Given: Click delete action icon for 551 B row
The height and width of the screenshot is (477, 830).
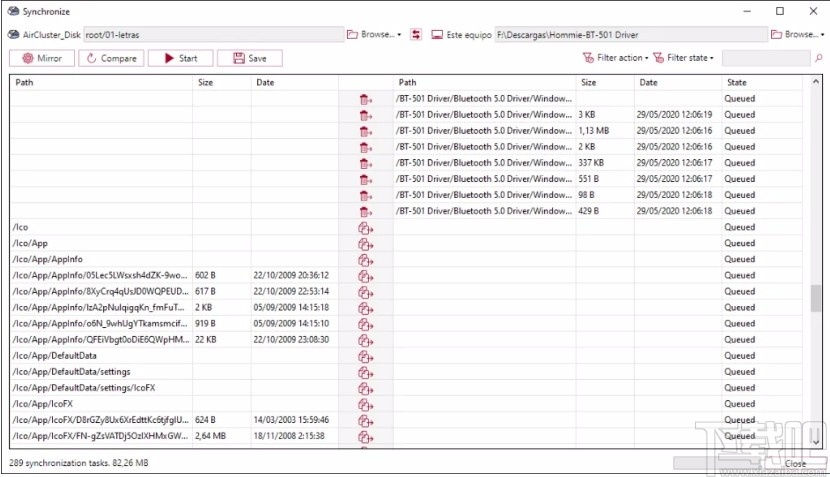Looking at the screenshot, I should point(365,179).
